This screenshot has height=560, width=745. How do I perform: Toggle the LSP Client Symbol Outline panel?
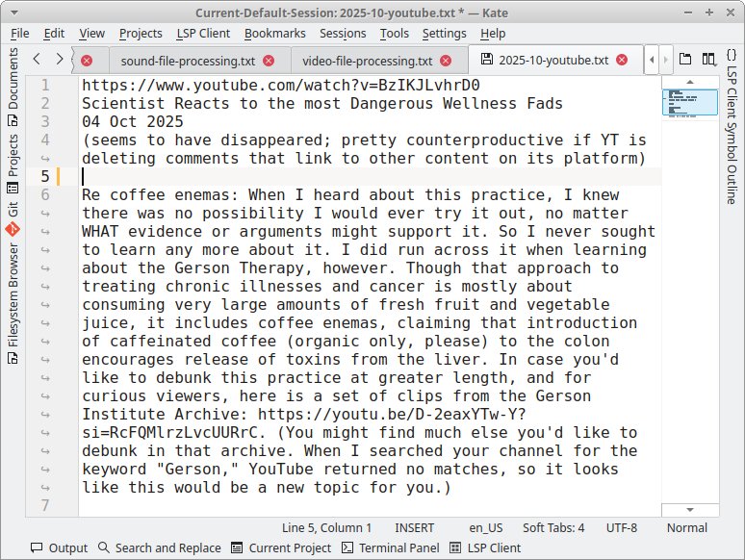click(x=732, y=126)
